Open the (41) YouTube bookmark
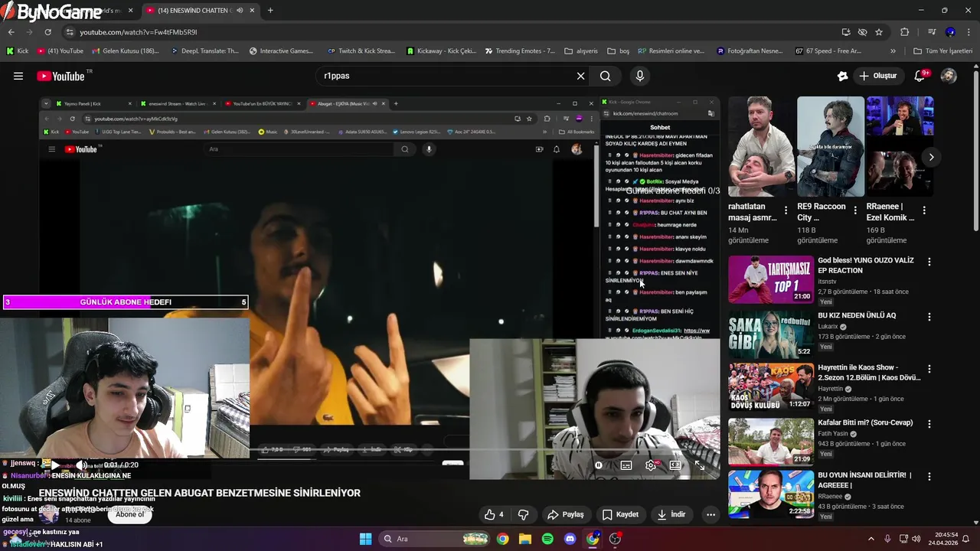Screen dimensions: 980x551 click(60, 51)
